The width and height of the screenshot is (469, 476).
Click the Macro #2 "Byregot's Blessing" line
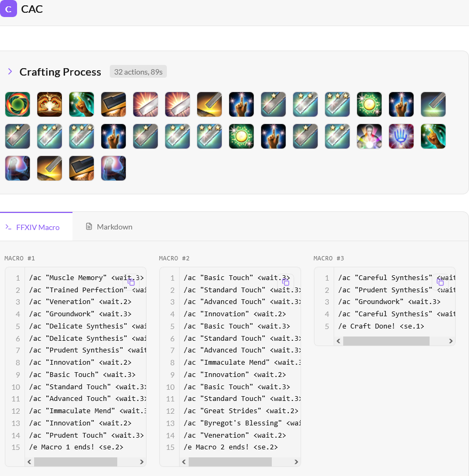pyautogui.click(x=242, y=423)
